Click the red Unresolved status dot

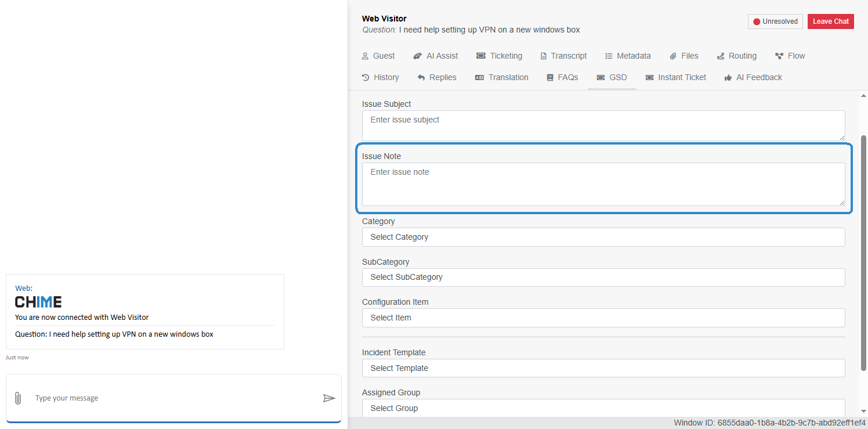click(757, 22)
